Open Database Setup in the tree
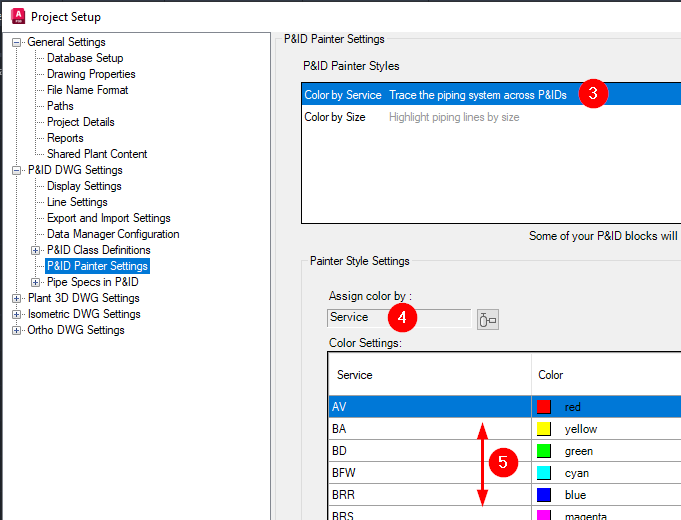Image resolution: width=681 pixels, height=520 pixels. tap(85, 58)
